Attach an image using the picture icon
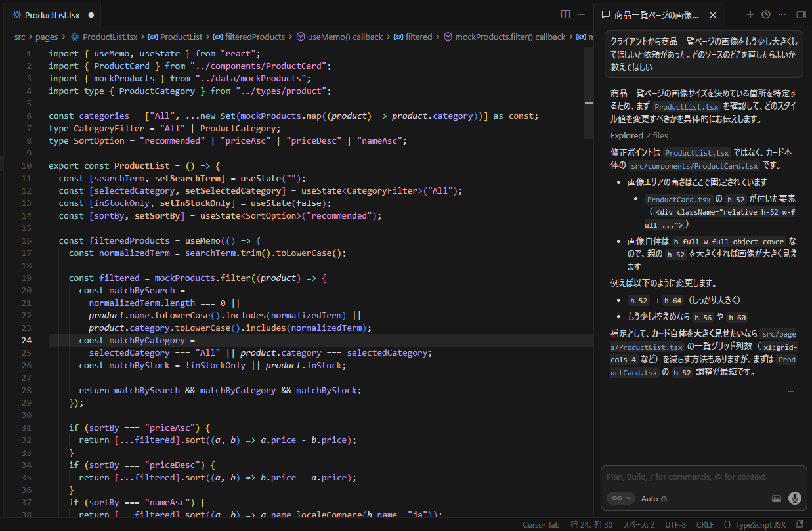Screen dimensions: 812x531 click(x=777, y=498)
